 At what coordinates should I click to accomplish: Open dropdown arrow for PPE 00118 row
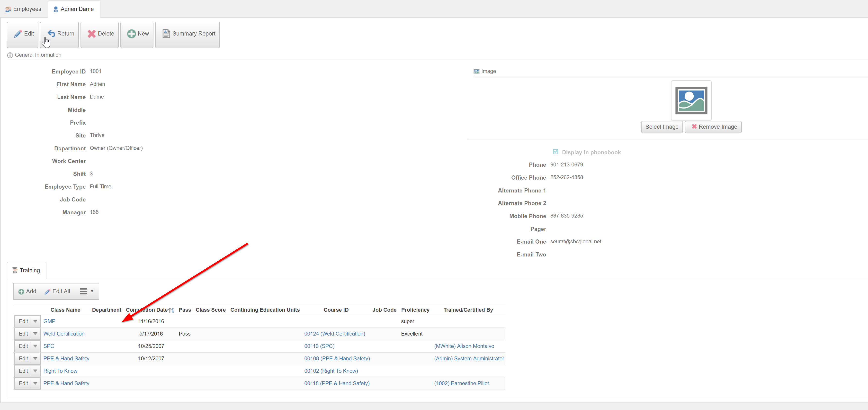(x=35, y=384)
